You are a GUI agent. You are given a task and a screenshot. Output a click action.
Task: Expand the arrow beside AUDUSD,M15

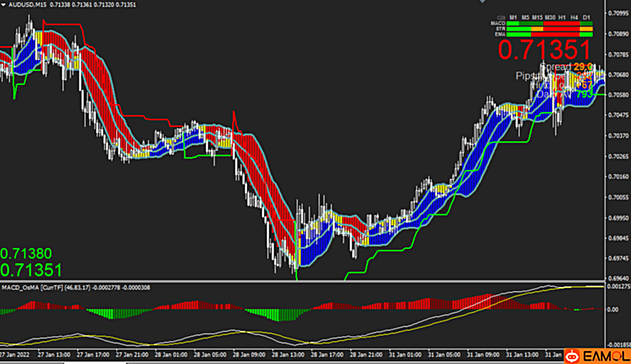click(x=4, y=4)
